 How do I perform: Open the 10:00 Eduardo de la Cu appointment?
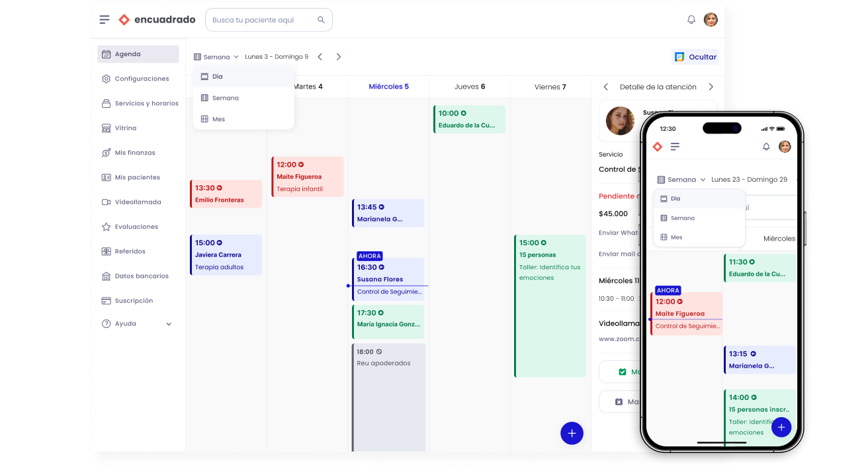point(470,119)
